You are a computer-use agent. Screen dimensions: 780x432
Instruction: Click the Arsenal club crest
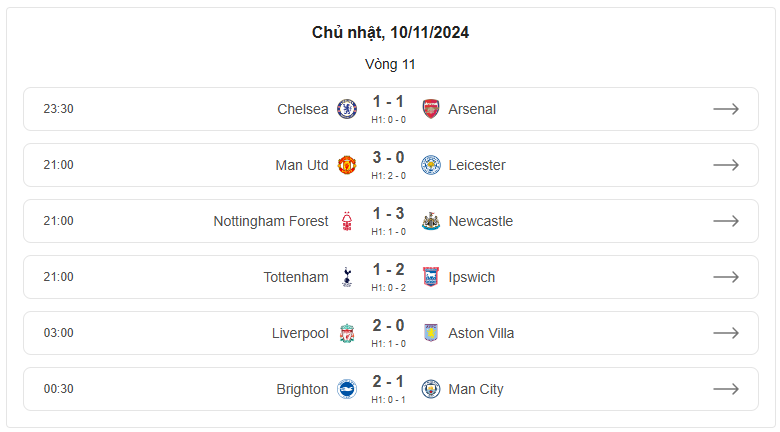point(431,109)
